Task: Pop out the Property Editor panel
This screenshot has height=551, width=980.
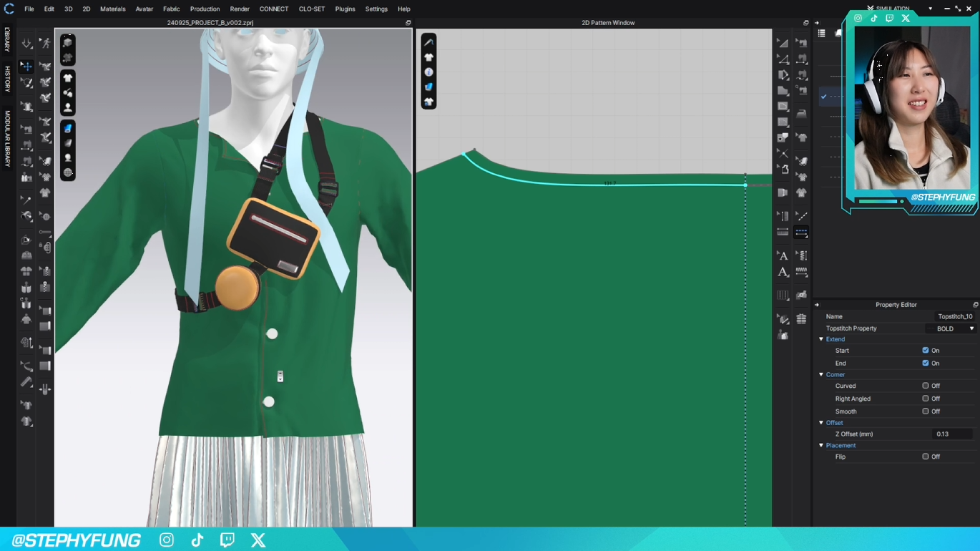Action: pyautogui.click(x=976, y=305)
